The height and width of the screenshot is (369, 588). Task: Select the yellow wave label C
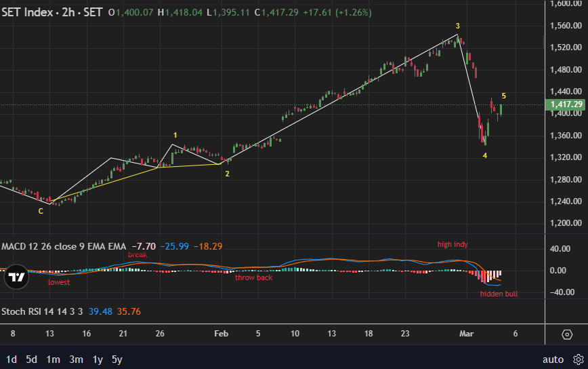coord(41,212)
